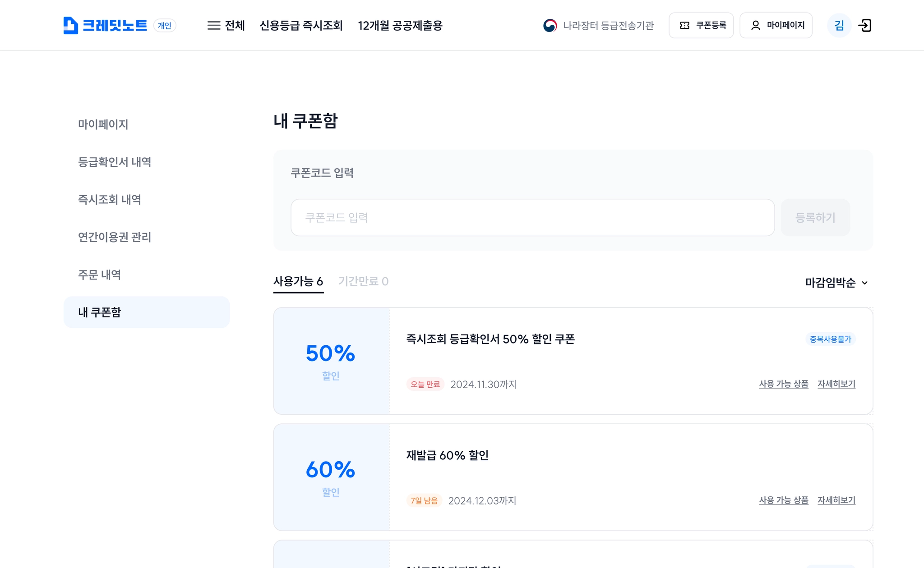
Task: Open the hamburger 전체 menu icon
Action: click(x=213, y=26)
